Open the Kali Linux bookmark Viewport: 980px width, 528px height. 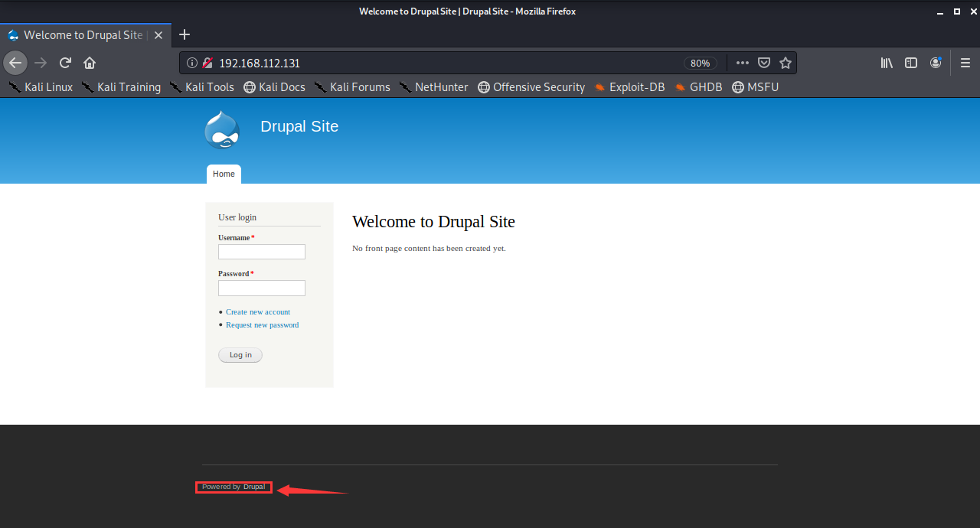click(x=41, y=87)
